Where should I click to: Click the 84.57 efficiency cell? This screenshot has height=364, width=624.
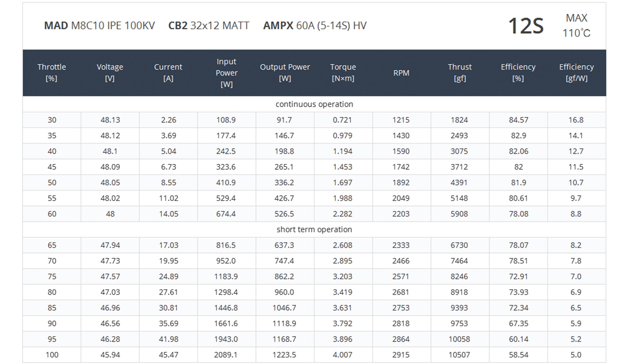[x=518, y=120]
